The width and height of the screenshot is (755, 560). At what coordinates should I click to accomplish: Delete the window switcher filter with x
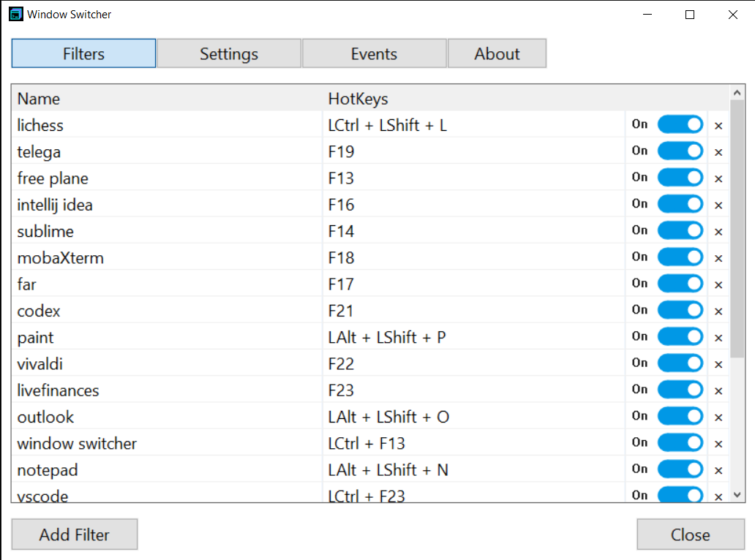[718, 444]
